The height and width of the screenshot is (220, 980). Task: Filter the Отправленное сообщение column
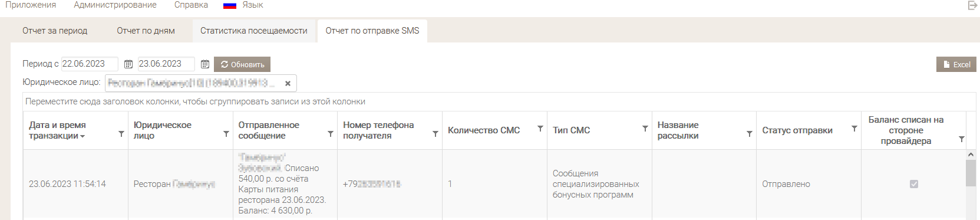(331, 134)
